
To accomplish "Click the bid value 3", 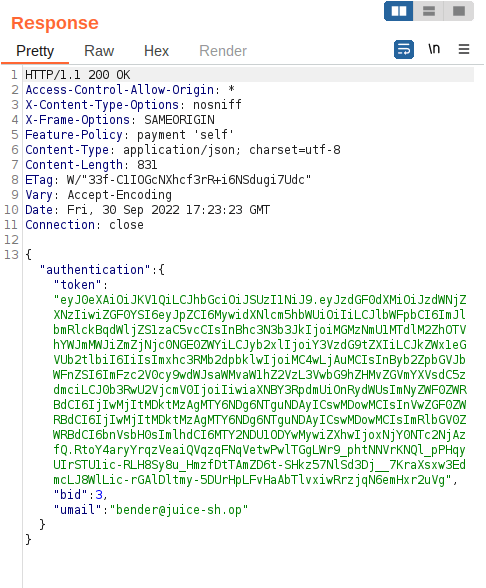I will pos(99,495).
